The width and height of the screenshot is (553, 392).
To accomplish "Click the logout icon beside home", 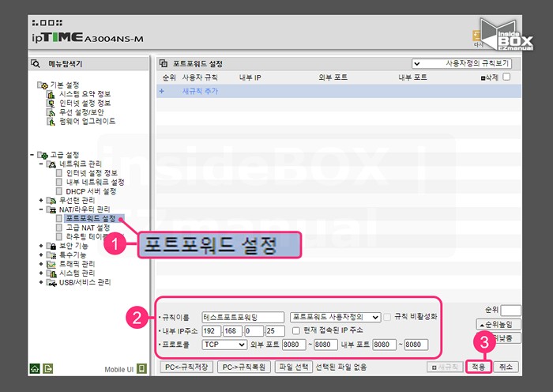I will tap(47, 368).
